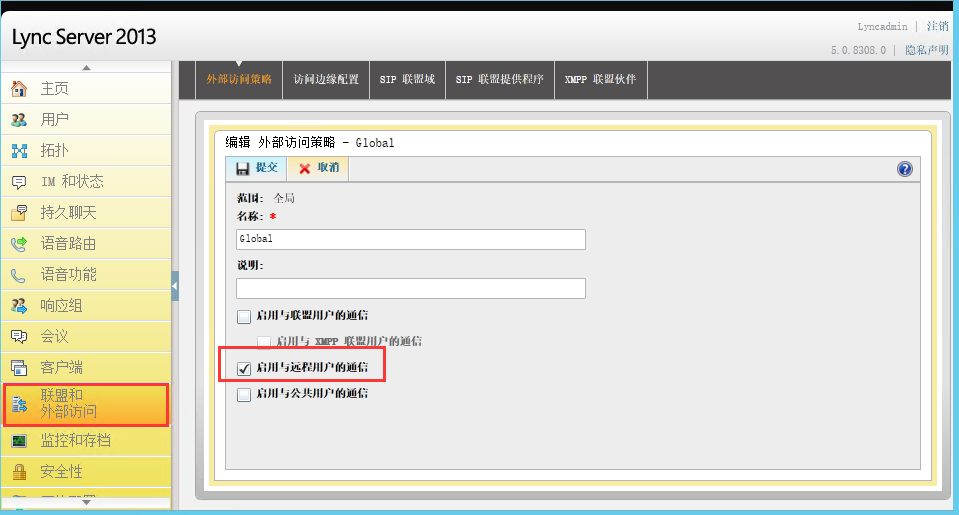959x515 pixels.
Task: Open 安全性 in the navigation sidebar
Action: (x=86, y=472)
